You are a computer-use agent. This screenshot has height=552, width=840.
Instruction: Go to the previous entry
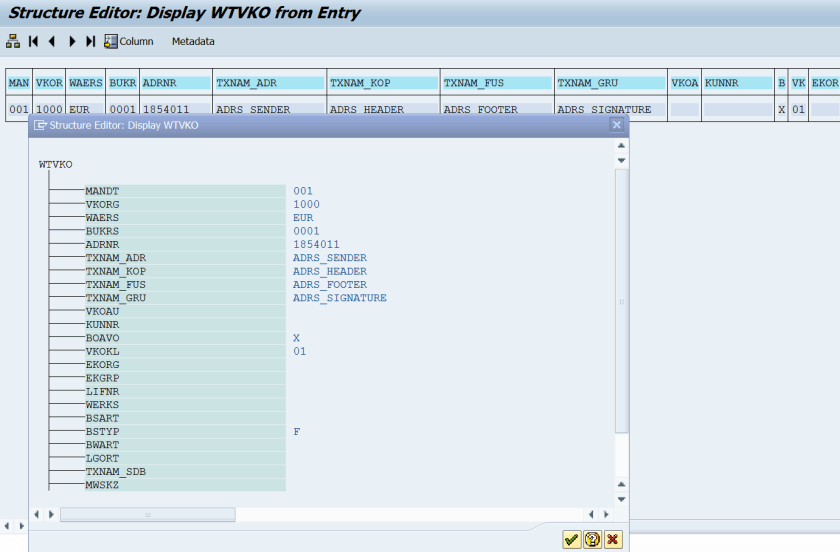point(51,41)
